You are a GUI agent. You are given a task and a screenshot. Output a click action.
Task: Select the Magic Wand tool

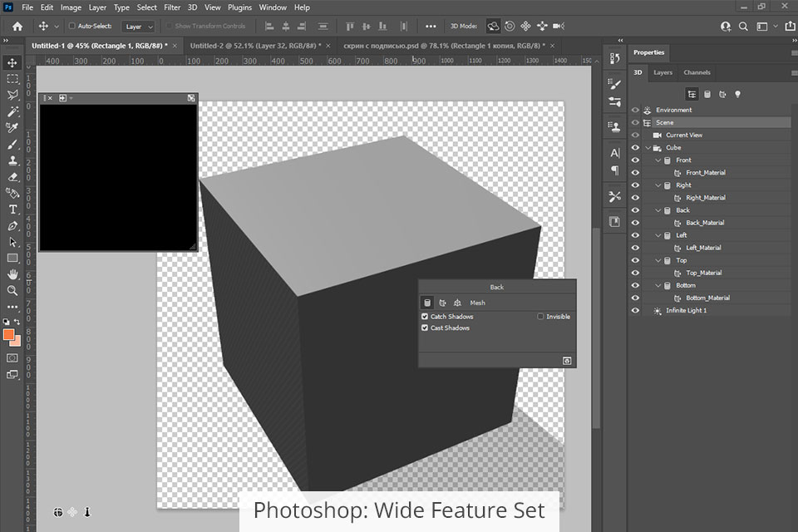12,111
